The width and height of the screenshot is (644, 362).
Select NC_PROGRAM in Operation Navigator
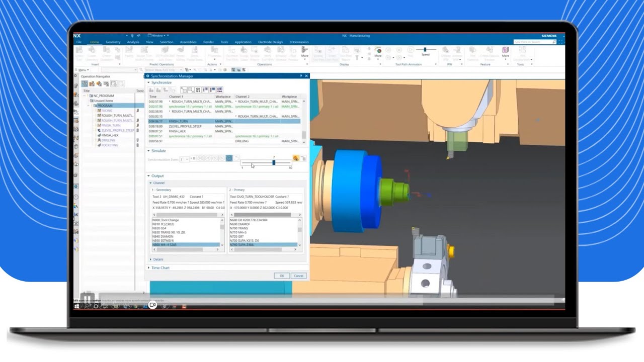(x=104, y=96)
